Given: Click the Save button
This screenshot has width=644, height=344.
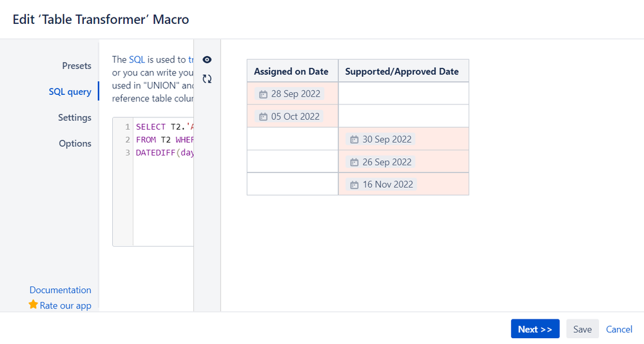Looking at the screenshot, I should coord(582,329).
